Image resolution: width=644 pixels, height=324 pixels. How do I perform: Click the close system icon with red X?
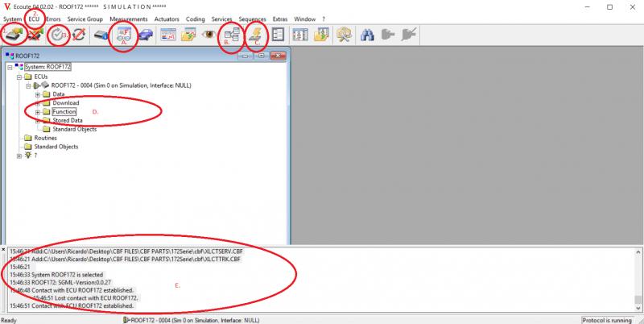[35, 35]
